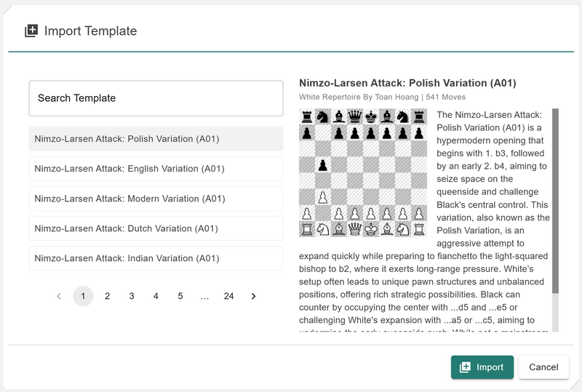The image size is (582, 392).
Task: Click the chessboard preview thumbnail
Action: point(362,173)
